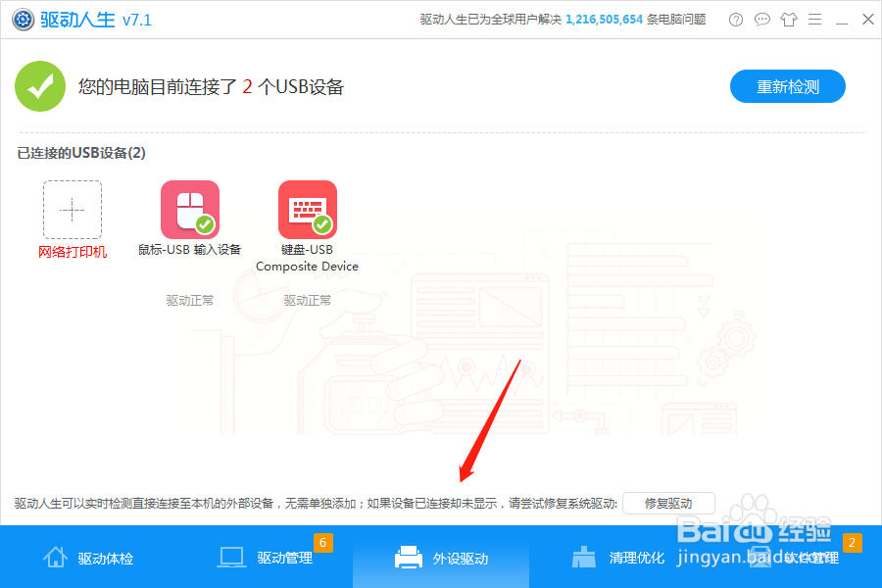
Task: Open the feedback chat bubble icon
Action: 762,20
